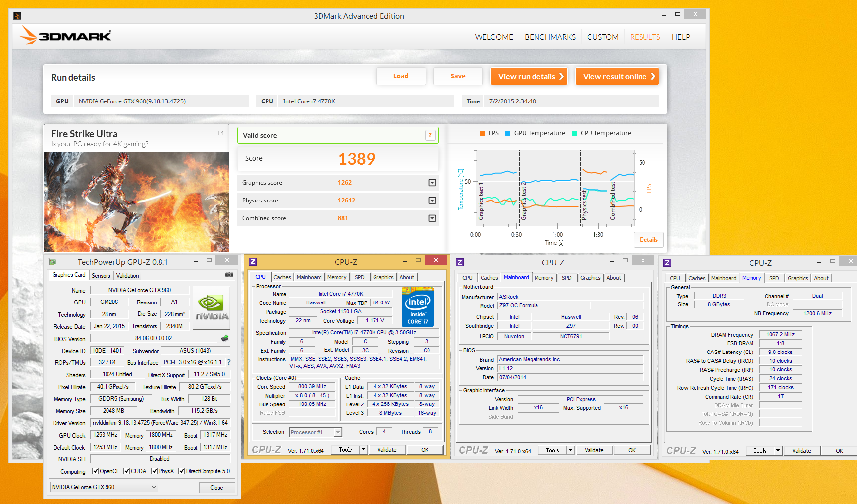Click the blue GPU Temperature legend swatch
Screen dimensions: 857x504
coord(508,133)
